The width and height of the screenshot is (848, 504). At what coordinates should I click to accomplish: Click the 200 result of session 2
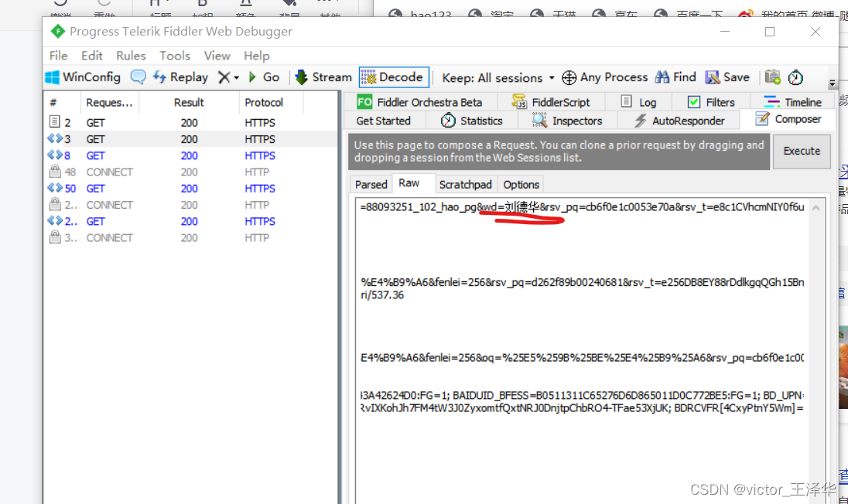(x=190, y=123)
